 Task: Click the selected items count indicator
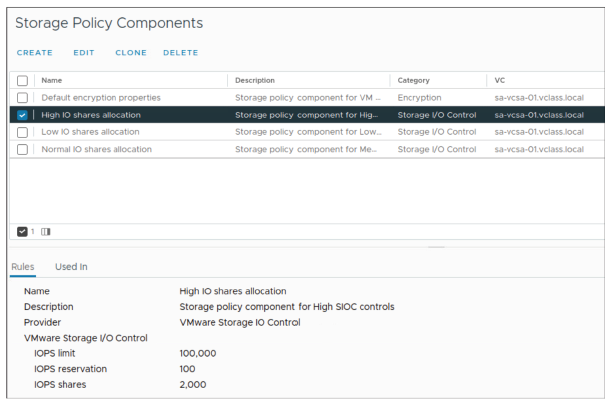[x=27, y=231]
